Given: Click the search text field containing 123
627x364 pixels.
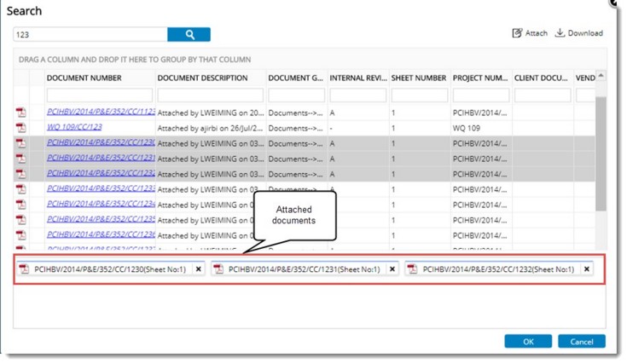Looking at the screenshot, I should [90, 35].
